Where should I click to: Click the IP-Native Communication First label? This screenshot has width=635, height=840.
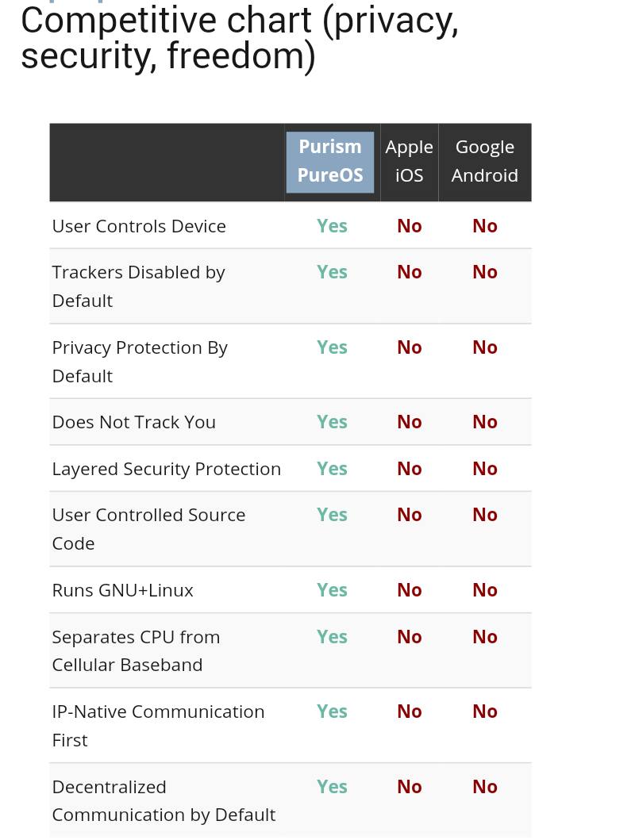(158, 726)
